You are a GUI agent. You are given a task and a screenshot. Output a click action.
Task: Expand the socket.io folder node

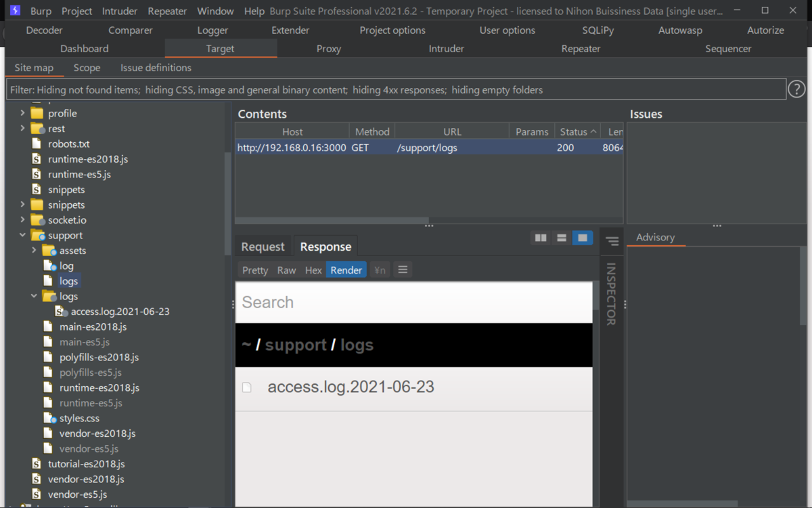(x=22, y=220)
